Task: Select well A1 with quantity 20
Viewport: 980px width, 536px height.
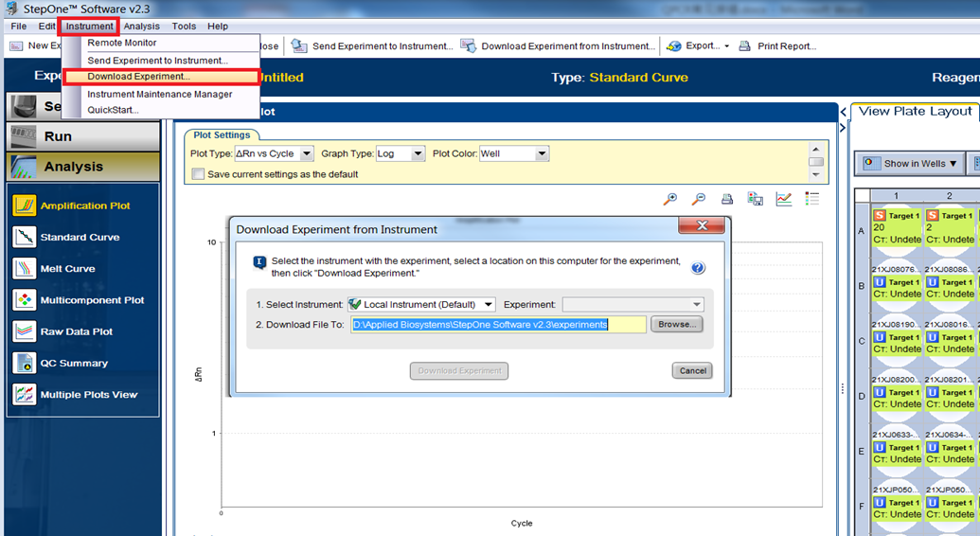Action: click(897, 229)
